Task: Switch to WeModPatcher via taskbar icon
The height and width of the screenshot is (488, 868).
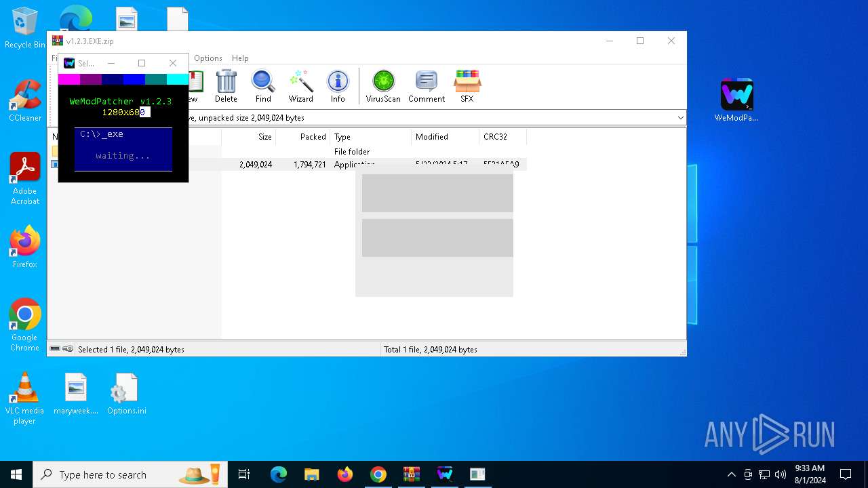Action: tap(445, 474)
